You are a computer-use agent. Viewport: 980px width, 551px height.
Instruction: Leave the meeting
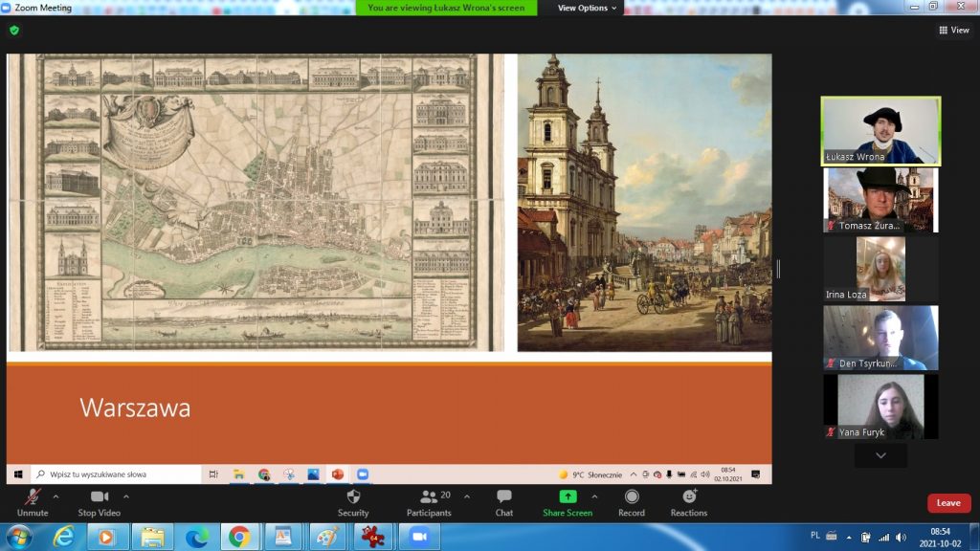coord(948,503)
